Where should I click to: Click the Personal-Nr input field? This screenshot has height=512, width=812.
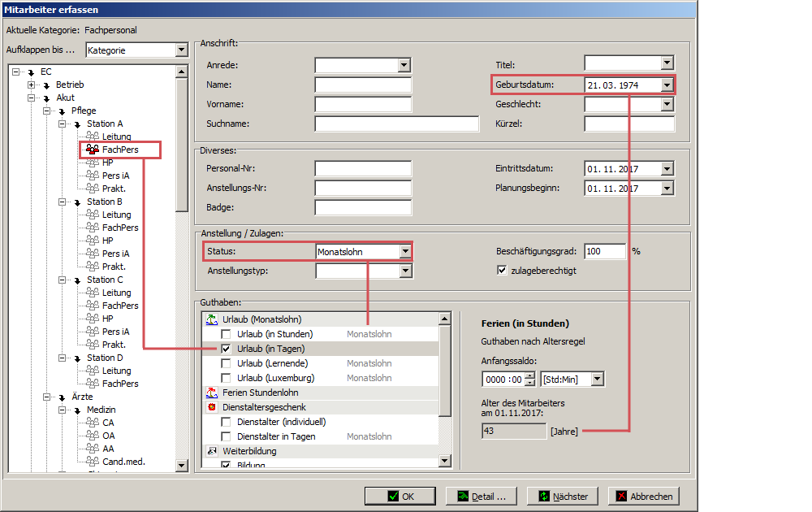363,168
